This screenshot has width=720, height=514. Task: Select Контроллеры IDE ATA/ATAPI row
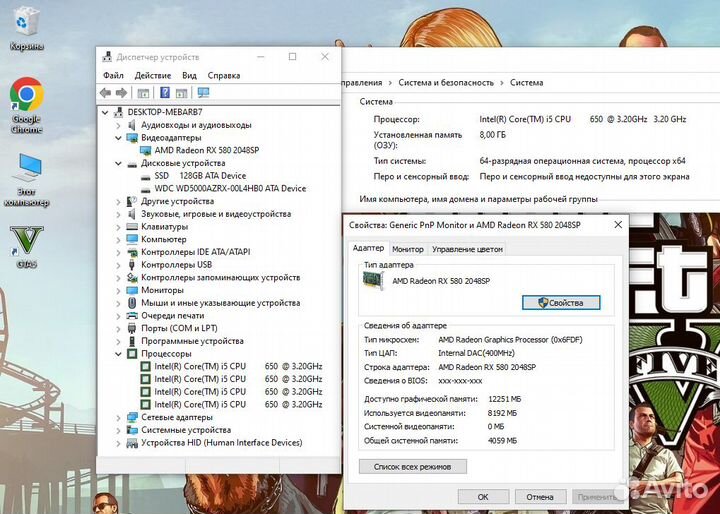coord(196,252)
